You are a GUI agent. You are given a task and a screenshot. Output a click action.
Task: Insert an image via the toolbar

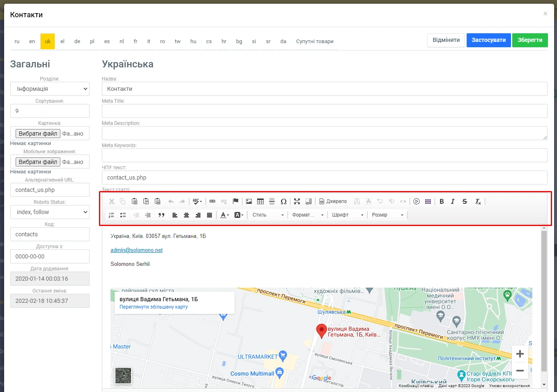point(249,201)
